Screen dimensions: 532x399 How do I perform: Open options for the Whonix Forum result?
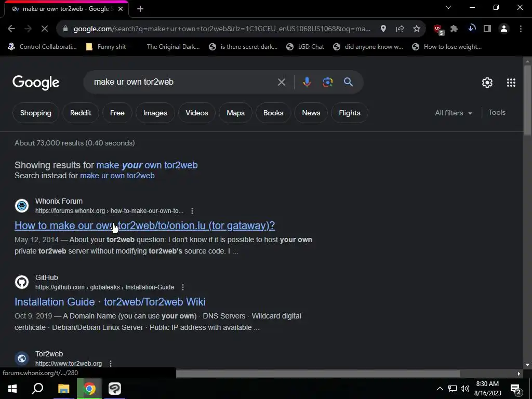click(x=192, y=211)
